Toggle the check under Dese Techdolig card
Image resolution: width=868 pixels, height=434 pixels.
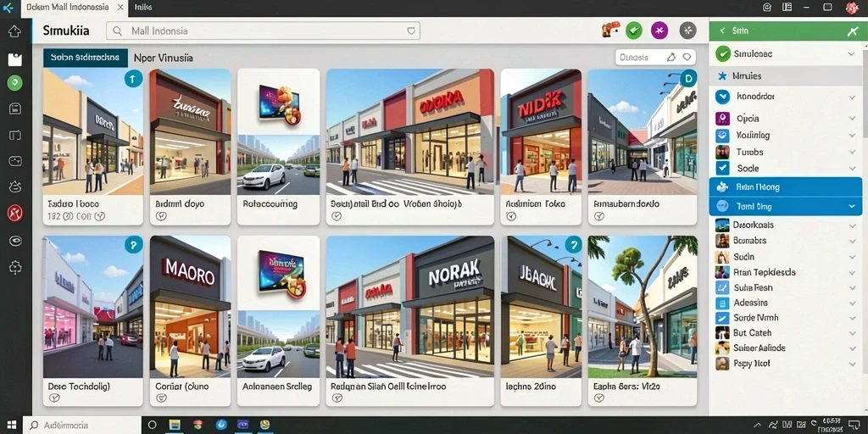click(x=53, y=398)
